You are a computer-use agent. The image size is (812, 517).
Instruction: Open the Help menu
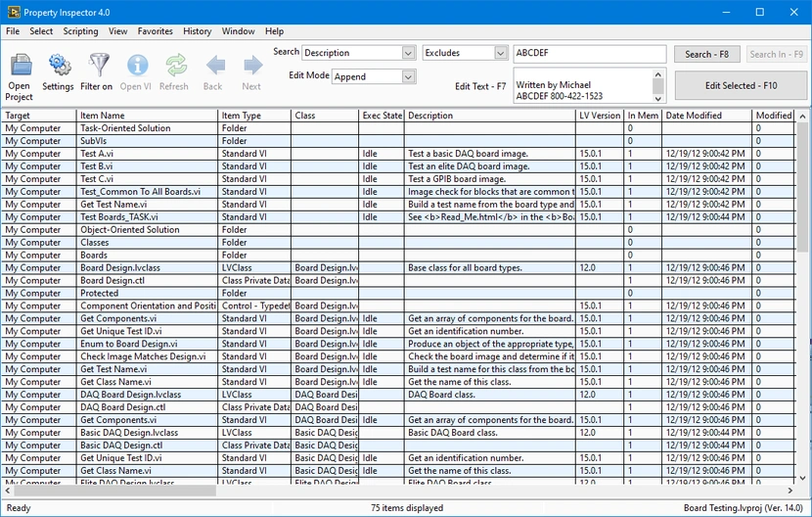274,31
